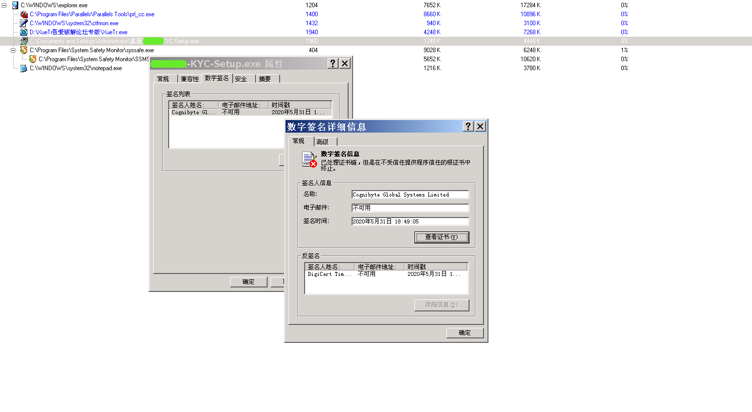The image size is (752, 412).
Task: Click help button of signature details dialog
Action: tap(468, 126)
